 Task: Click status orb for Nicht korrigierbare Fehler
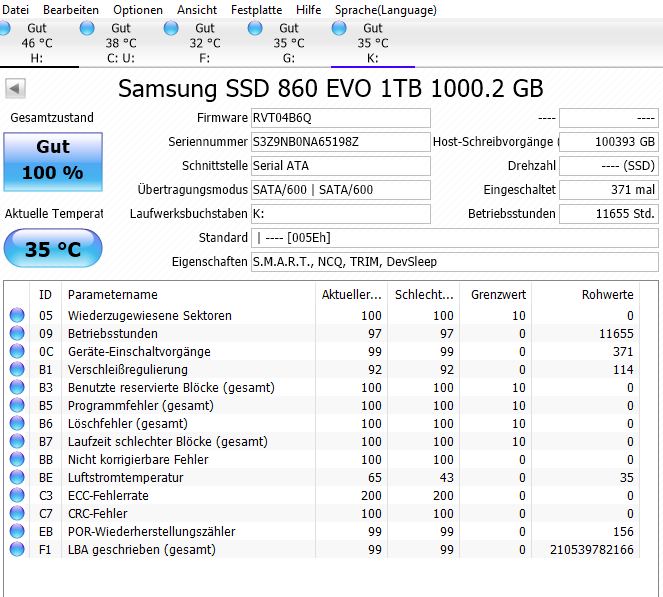point(17,459)
